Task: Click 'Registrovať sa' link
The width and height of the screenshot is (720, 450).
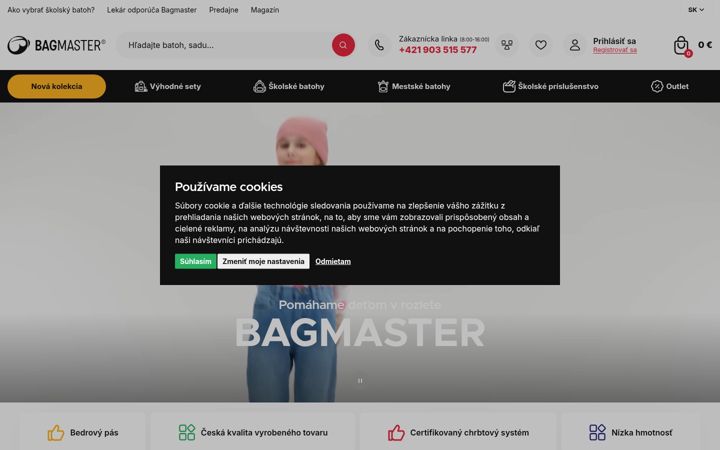Action: coord(615,50)
